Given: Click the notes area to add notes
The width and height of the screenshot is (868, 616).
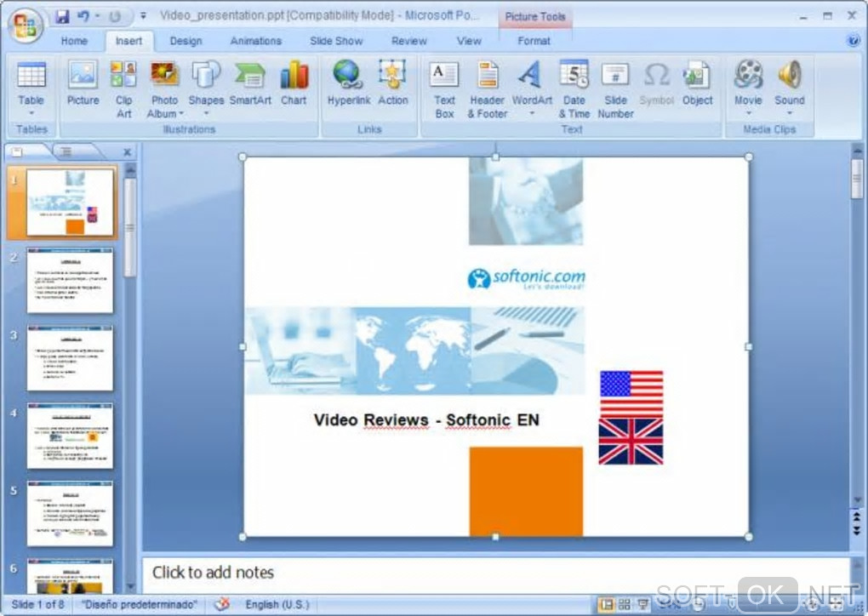Looking at the screenshot, I should pyautogui.click(x=495, y=573).
